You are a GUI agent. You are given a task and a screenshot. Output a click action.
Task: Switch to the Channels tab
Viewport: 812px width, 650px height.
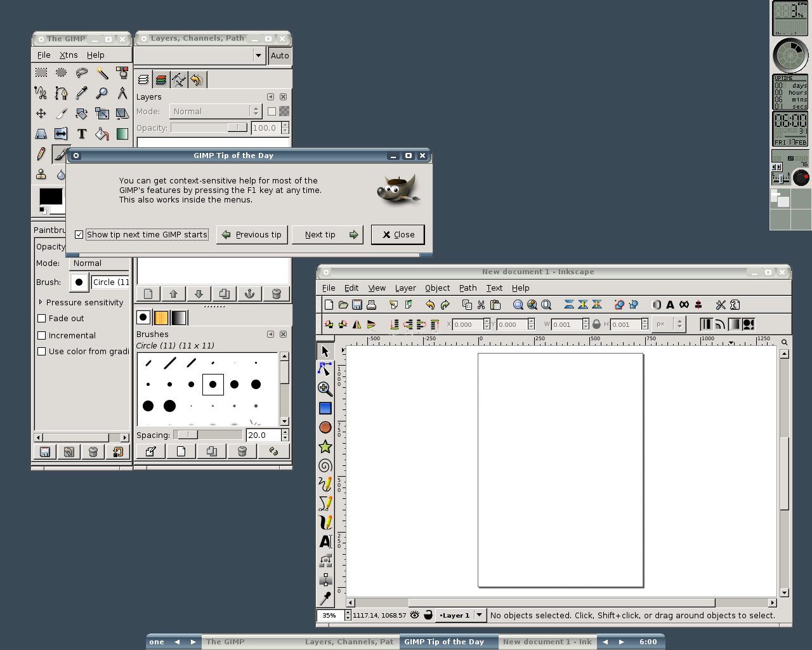(x=161, y=80)
